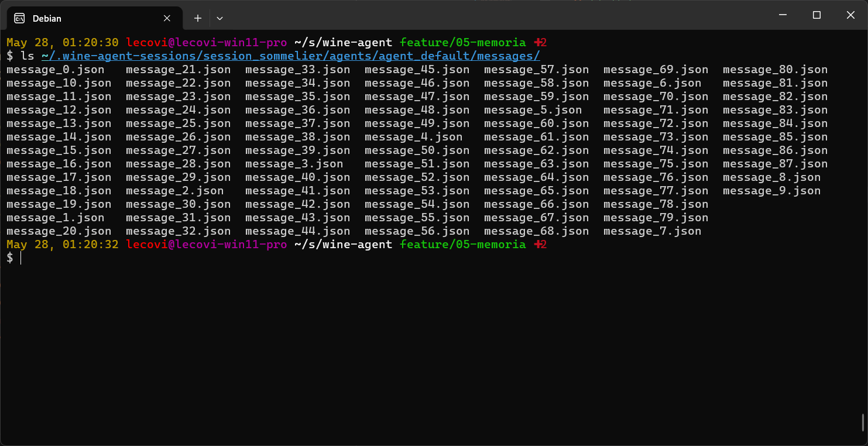
Task: Click message_60.json file name
Action: 536,123
